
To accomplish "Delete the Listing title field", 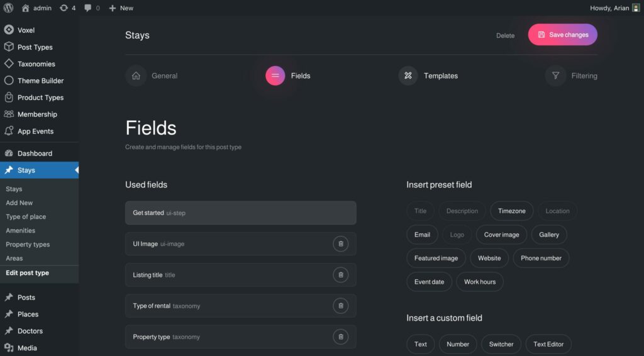I will click(340, 275).
